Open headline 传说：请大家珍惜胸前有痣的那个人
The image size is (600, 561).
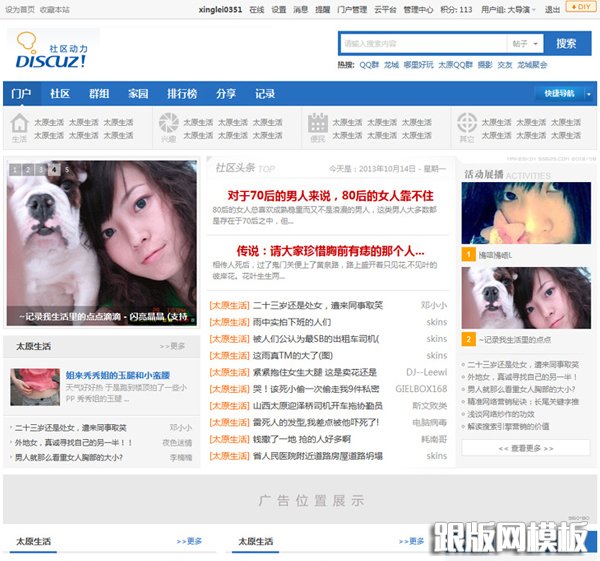click(x=330, y=251)
